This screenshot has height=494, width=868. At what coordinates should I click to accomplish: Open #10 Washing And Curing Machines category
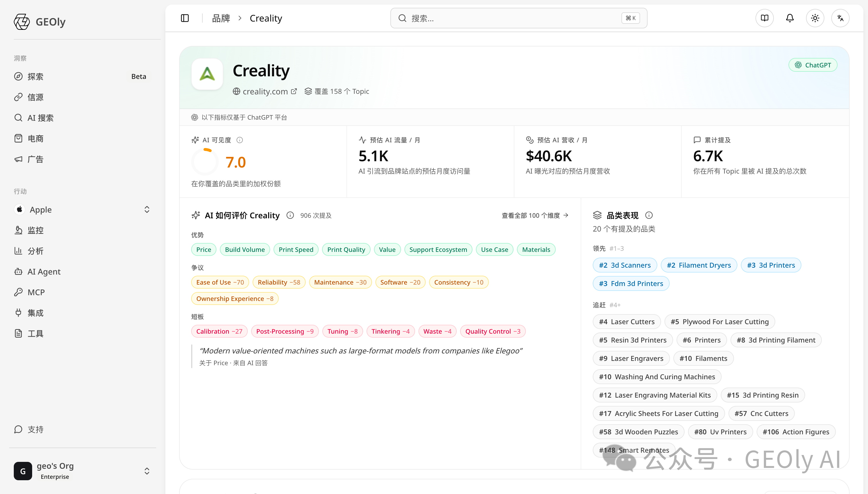[657, 377]
